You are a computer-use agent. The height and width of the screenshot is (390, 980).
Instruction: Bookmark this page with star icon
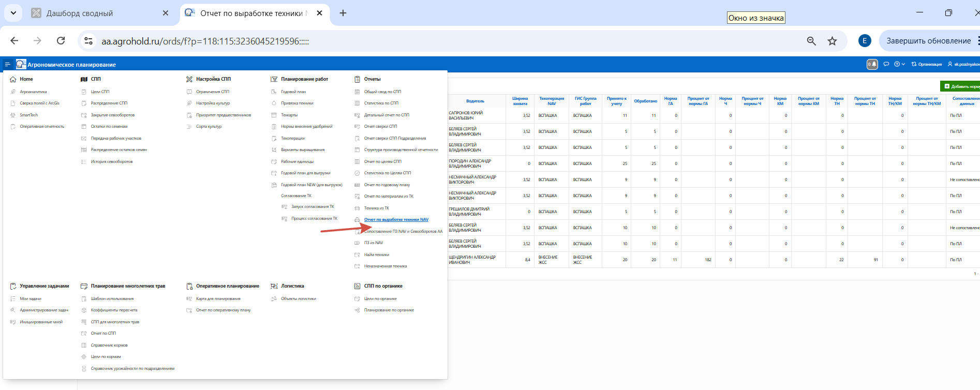point(832,41)
